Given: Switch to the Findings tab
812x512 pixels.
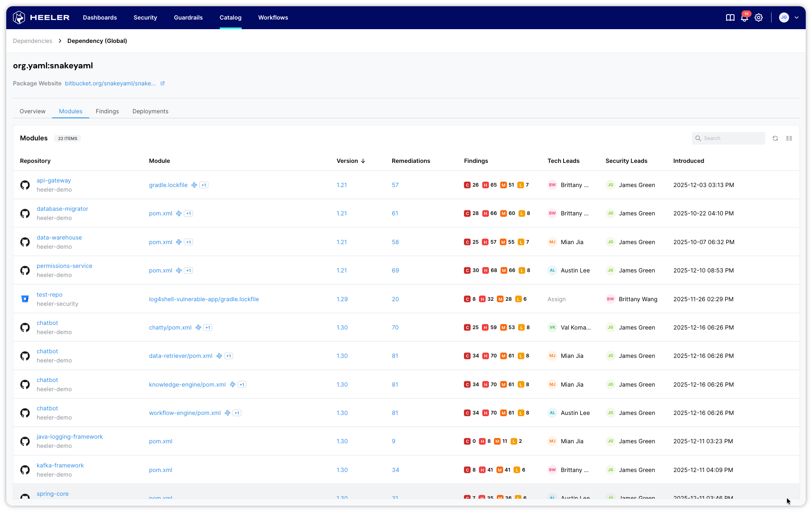Looking at the screenshot, I should pyautogui.click(x=107, y=111).
